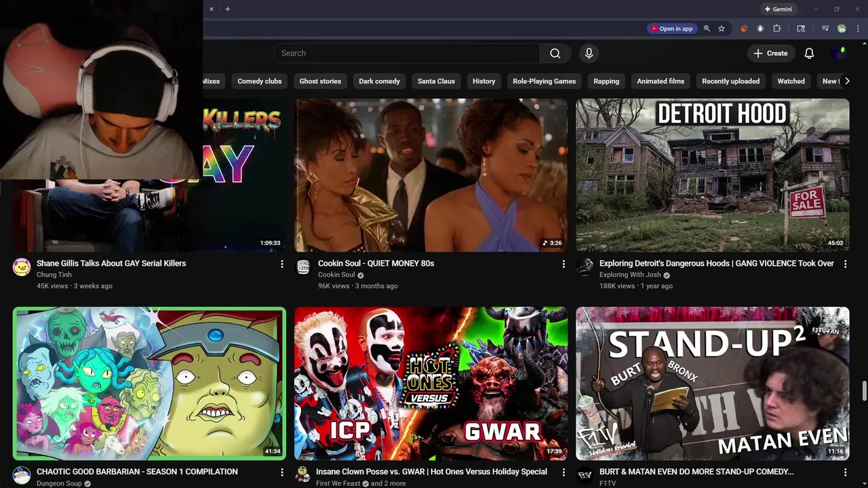Open the hand-shaped extension icon

(760, 28)
